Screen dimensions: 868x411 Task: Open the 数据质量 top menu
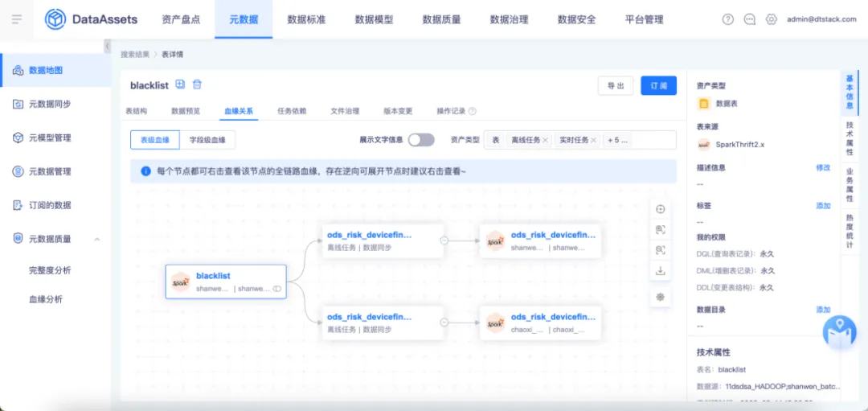(441, 19)
